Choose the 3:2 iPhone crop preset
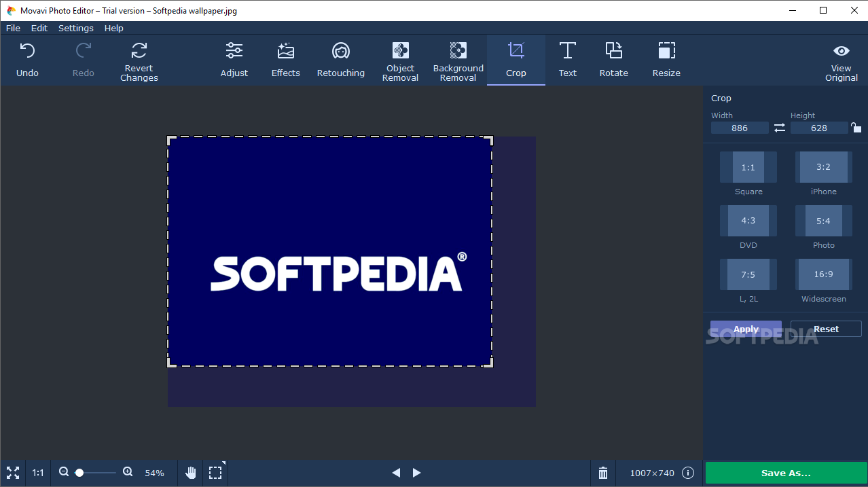Viewport: 868px width, 487px height. [824, 167]
